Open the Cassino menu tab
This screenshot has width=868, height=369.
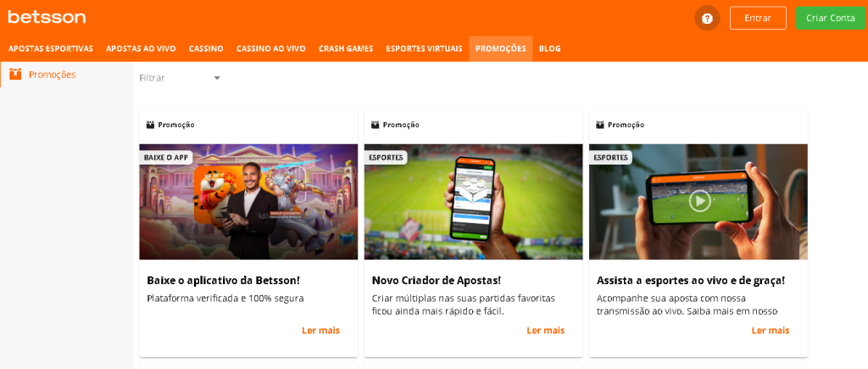[206, 48]
